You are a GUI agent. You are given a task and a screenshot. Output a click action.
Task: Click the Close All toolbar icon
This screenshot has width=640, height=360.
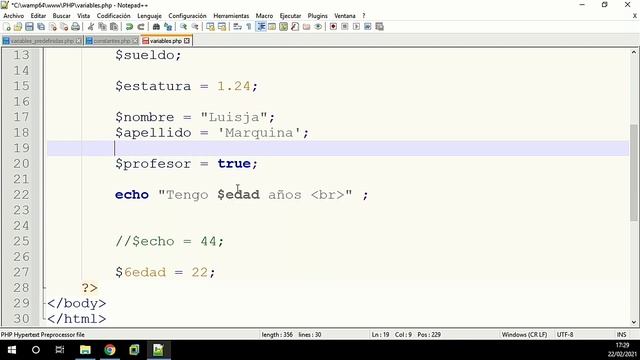tap(64, 27)
